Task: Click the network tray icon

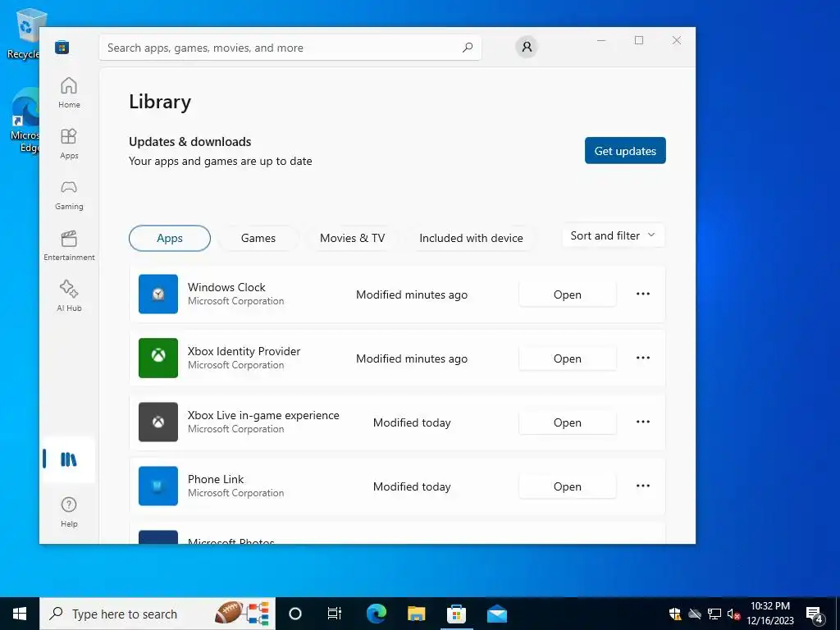Action: 714,614
